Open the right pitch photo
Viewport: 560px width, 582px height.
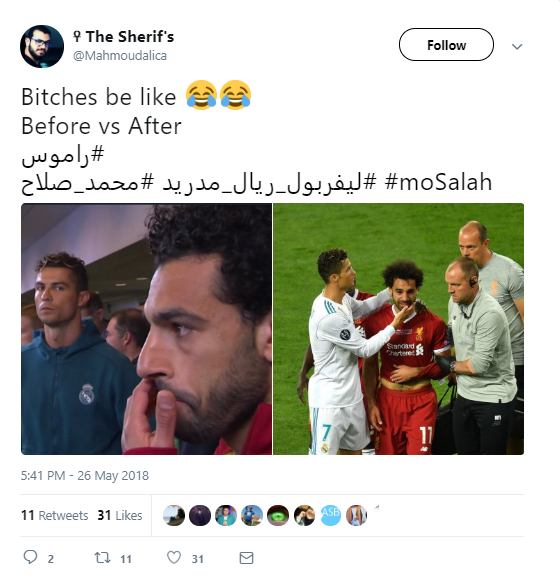[x=399, y=329]
